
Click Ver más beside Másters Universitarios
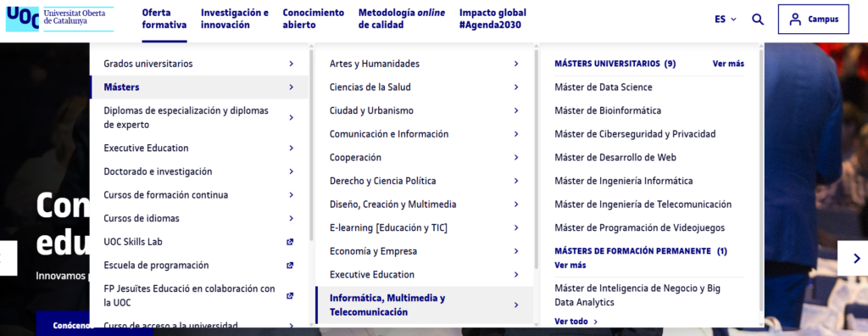point(728,64)
